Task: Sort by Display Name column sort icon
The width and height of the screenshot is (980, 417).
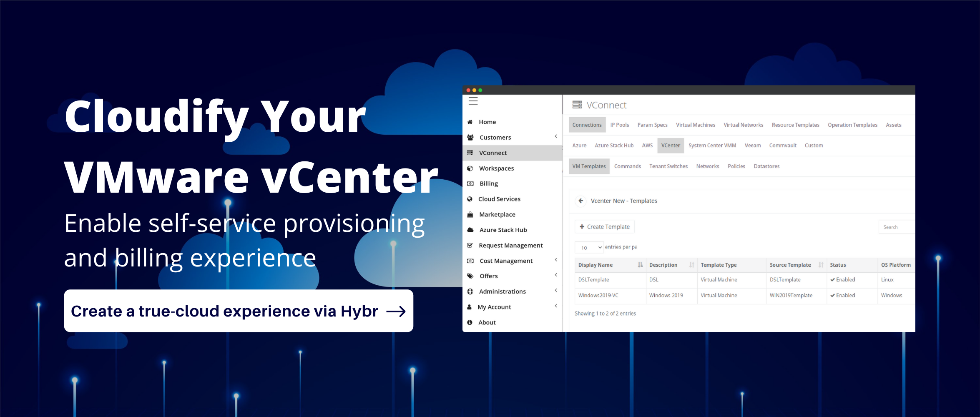Action: click(x=640, y=265)
